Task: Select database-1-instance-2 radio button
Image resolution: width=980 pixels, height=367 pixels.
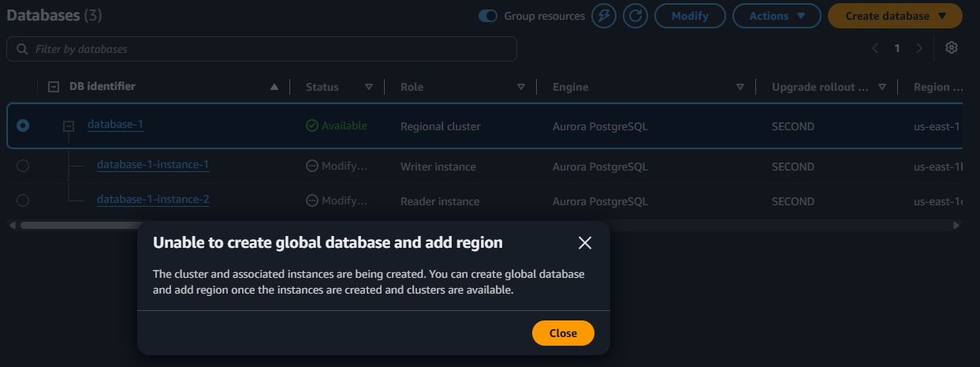Action: pos(23,200)
